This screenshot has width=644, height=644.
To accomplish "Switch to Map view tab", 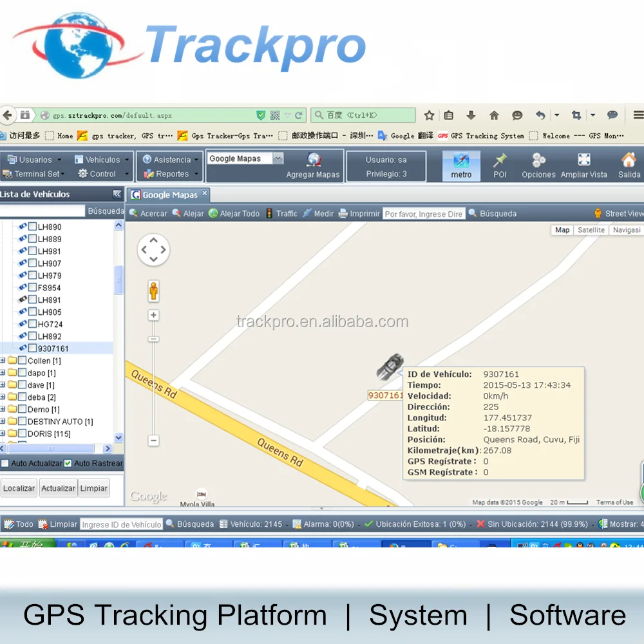I will tap(562, 230).
